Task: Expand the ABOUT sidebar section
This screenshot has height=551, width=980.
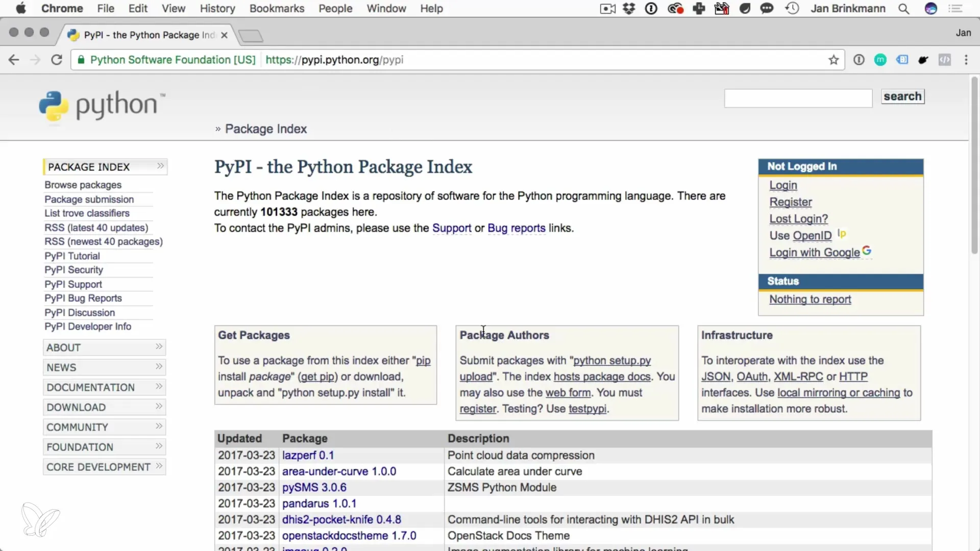Action: point(105,347)
